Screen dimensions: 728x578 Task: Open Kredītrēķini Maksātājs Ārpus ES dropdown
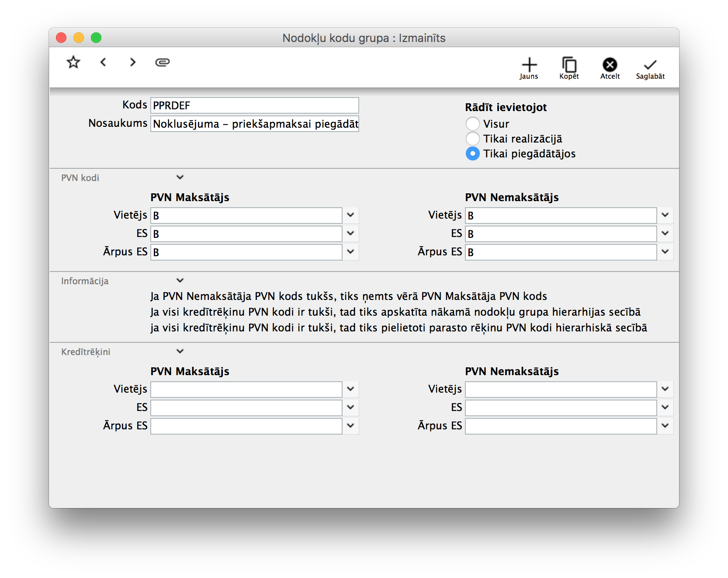(x=350, y=426)
